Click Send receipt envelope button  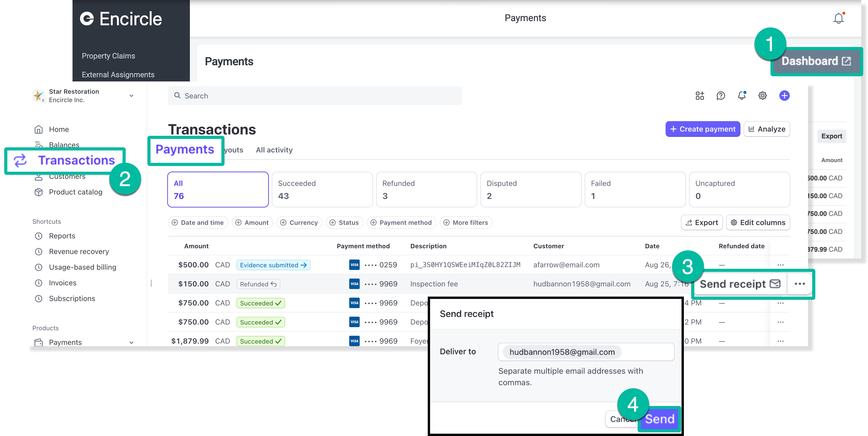(x=740, y=284)
